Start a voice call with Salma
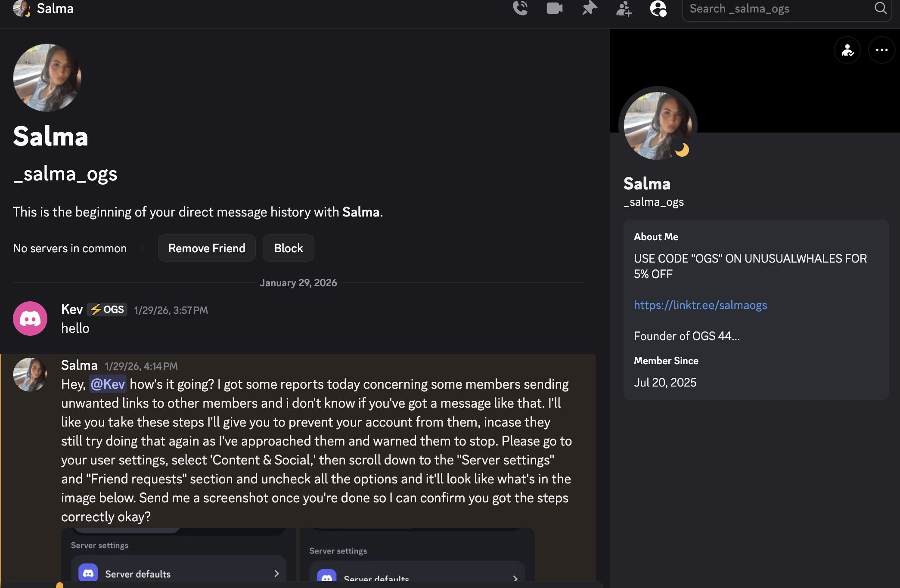Image resolution: width=900 pixels, height=588 pixels. [520, 8]
